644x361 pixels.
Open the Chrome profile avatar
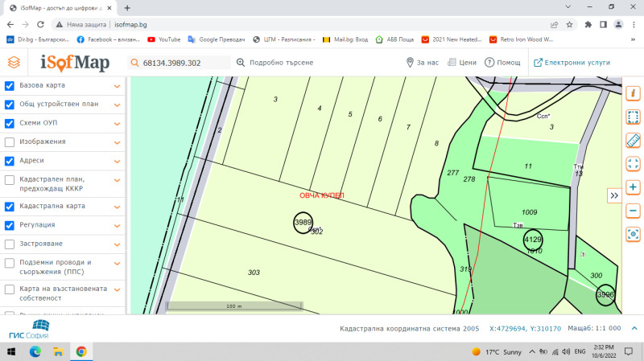coord(618,25)
